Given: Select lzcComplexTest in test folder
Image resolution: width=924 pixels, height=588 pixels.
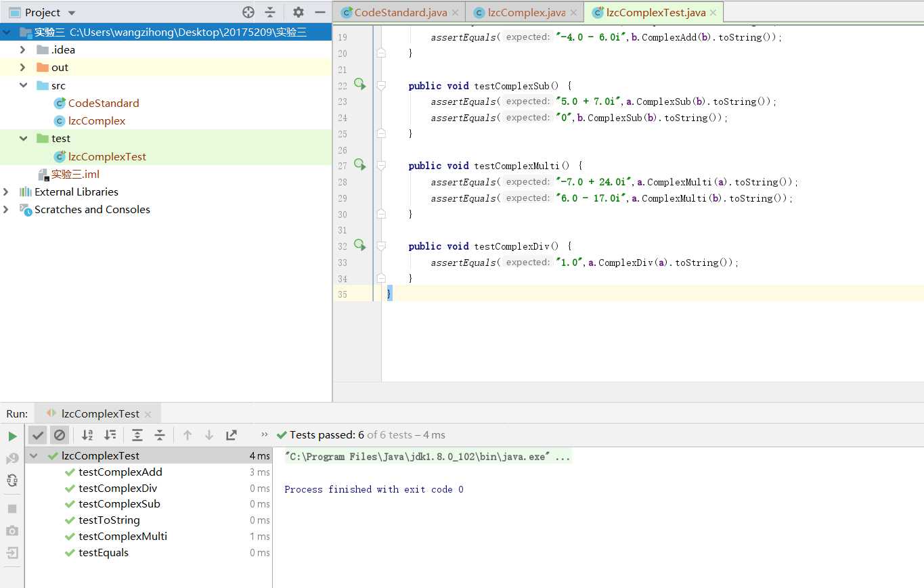Looking at the screenshot, I should 107,156.
